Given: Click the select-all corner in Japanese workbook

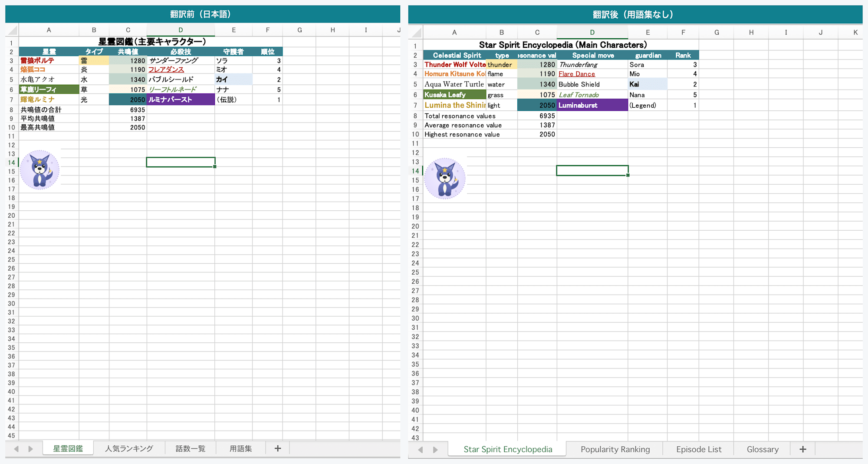Looking at the screenshot, I should 12,30.
